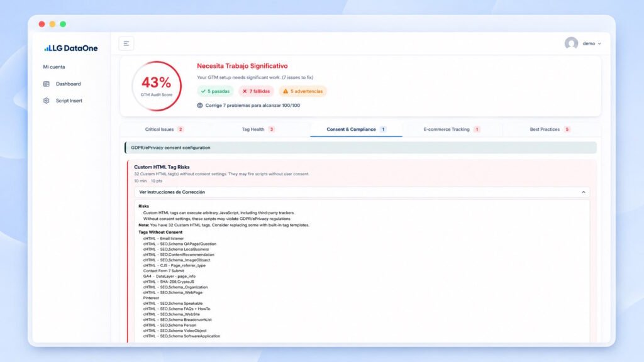Click the cHTML - Email listener row
The width and height of the screenshot is (644, 362).
point(164,238)
